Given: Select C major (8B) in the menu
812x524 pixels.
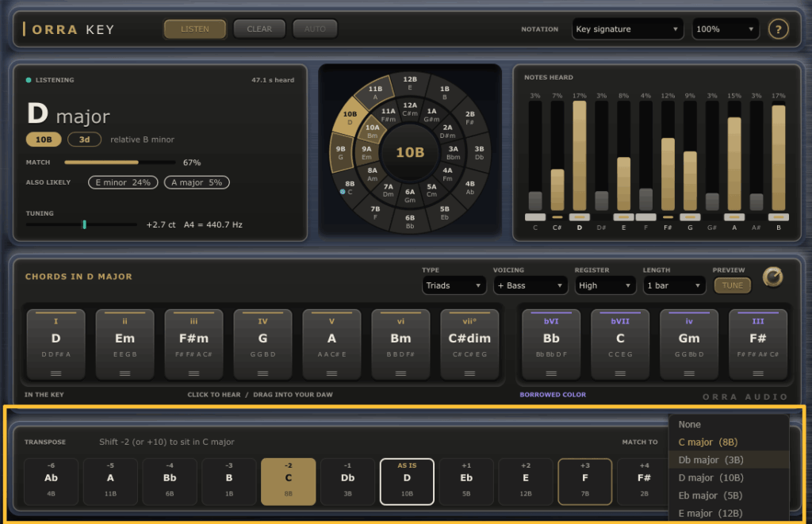Looking at the screenshot, I should (730, 442).
